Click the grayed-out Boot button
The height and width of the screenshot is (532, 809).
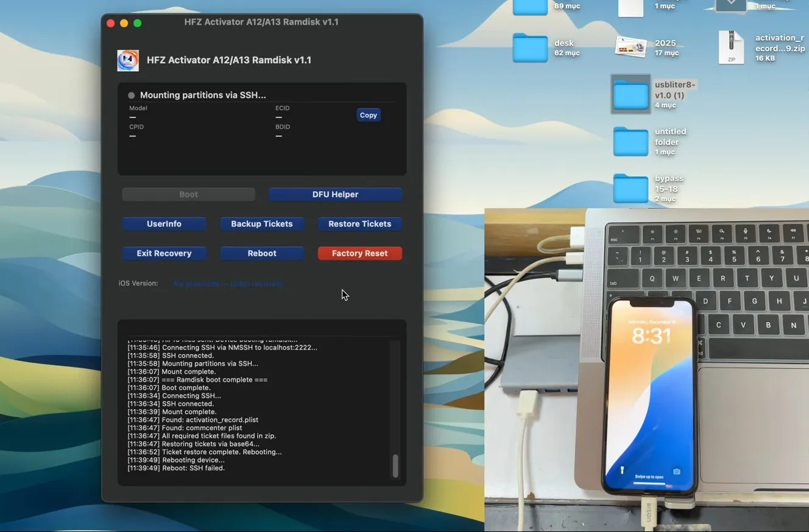pyautogui.click(x=188, y=195)
